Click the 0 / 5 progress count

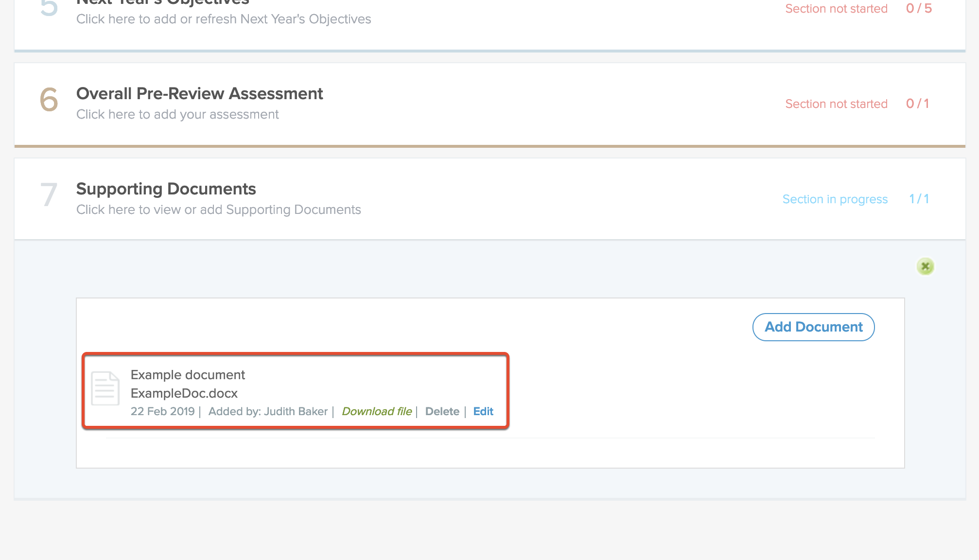coord(919,8)
